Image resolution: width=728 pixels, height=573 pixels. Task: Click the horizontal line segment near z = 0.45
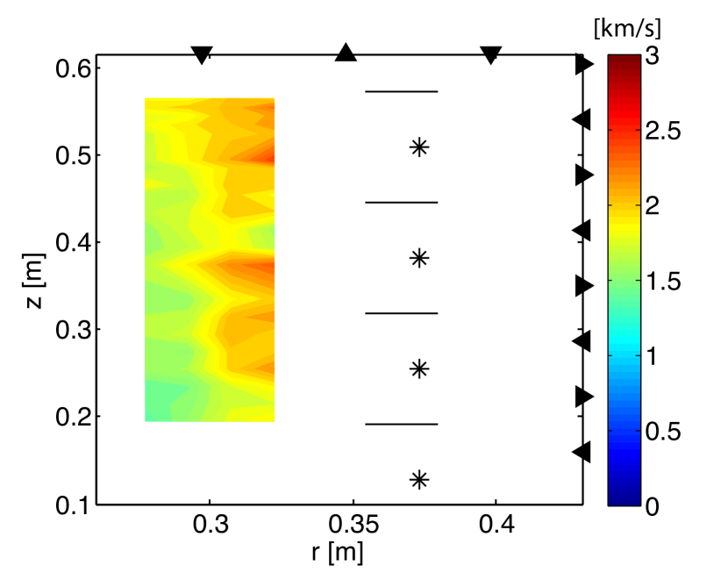click(x=402, y=203)
